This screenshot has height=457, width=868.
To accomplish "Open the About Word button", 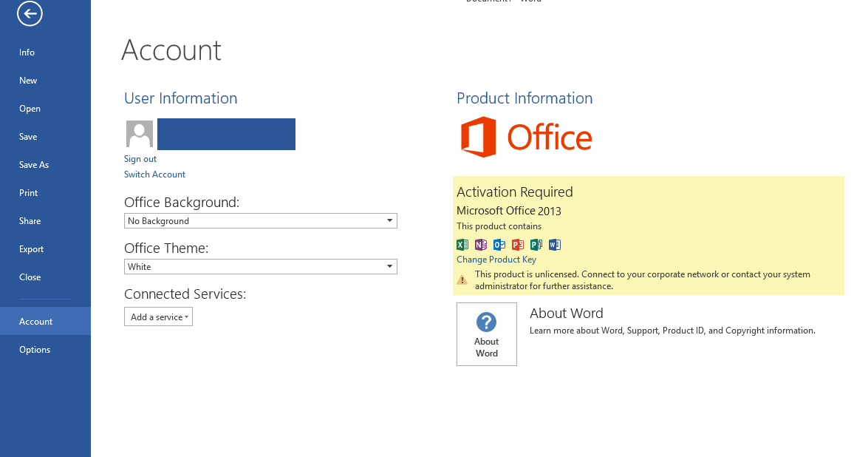I will coord(487,334).
